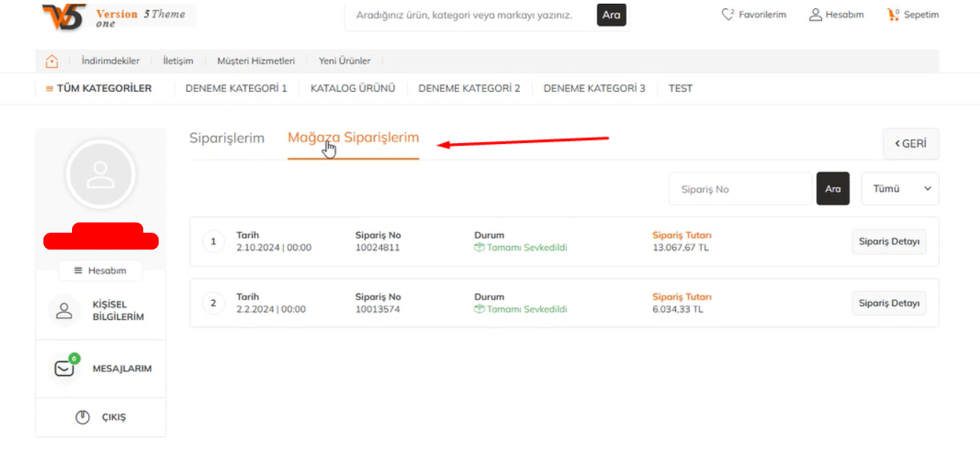Click the Kişisel Bilgilerim person icon
980x450 pixels.
coord(65,311)
